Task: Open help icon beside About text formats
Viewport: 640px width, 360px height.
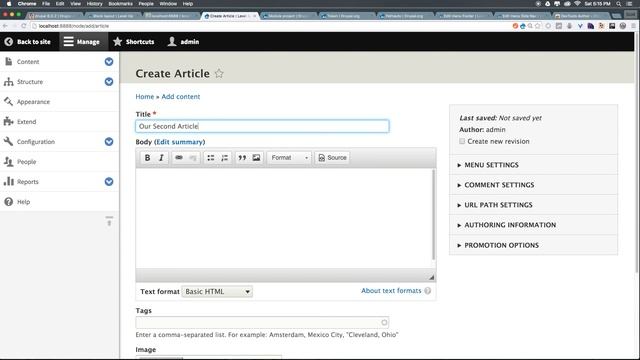Action: pos(427,291)
